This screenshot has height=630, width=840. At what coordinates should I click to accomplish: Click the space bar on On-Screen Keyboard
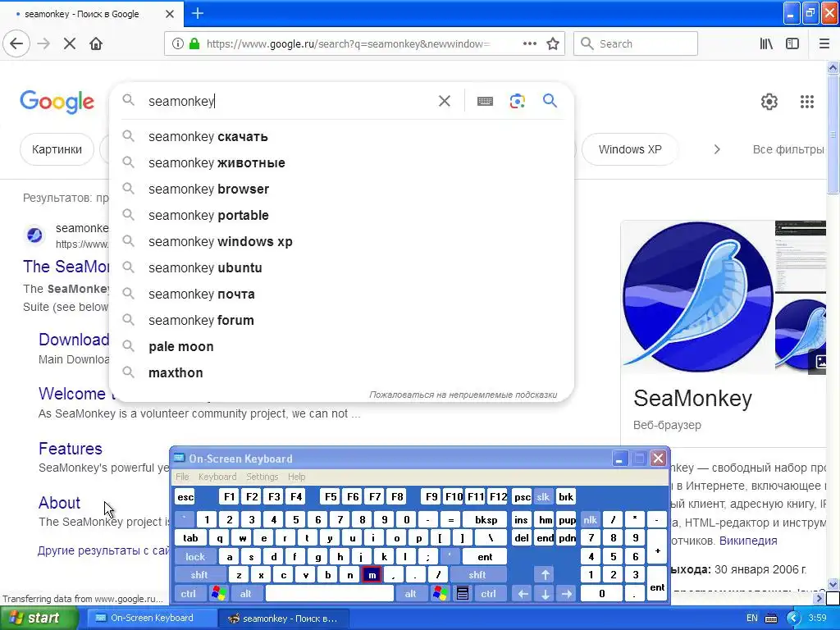330,594
